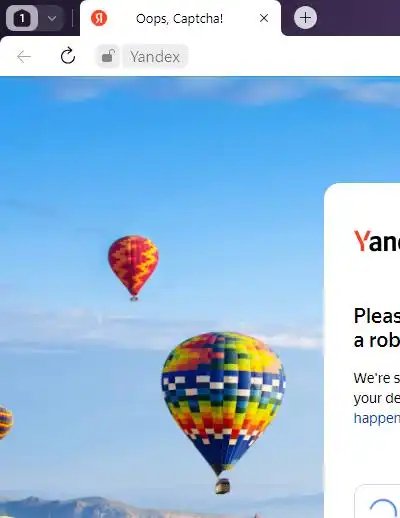Click the bold heading starting with "Pleas"
Image resolution: width=400 pixels, height=518 pixels.
377,328
